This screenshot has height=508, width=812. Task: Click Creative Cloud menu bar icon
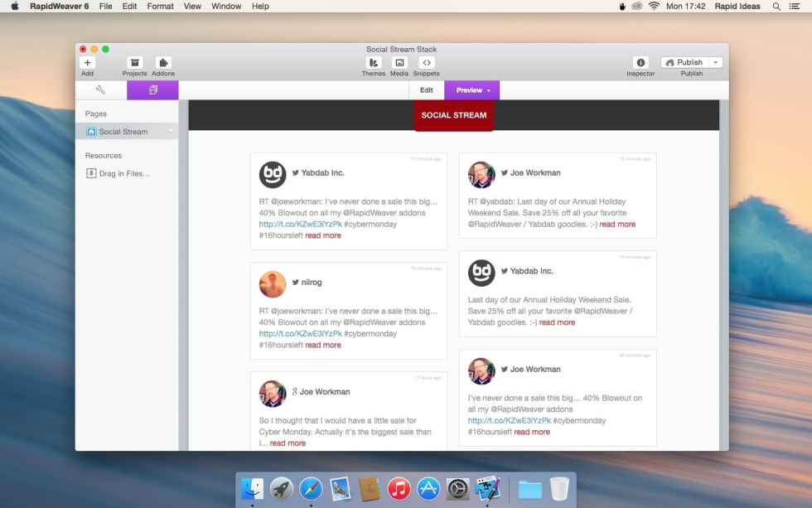click(637, 6)
